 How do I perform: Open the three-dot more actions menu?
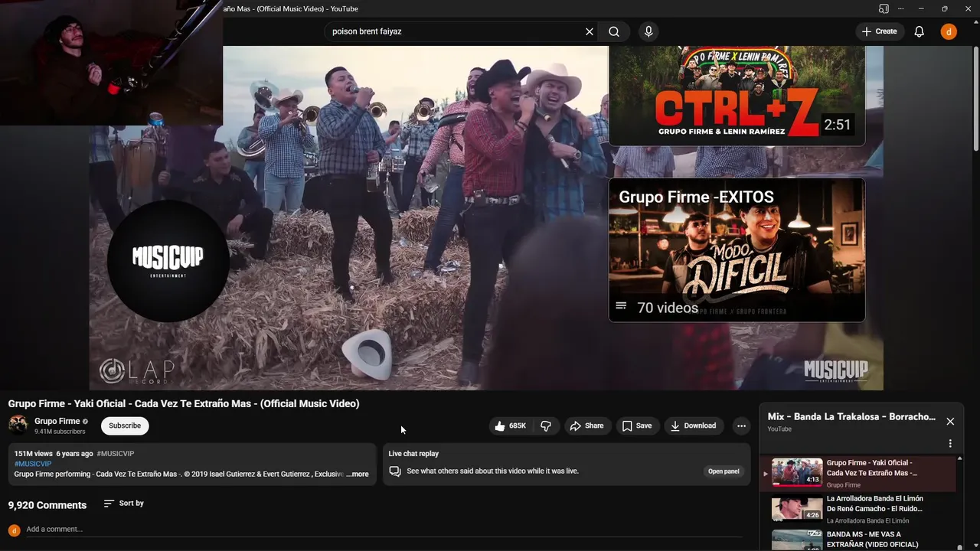click(741, 425)
